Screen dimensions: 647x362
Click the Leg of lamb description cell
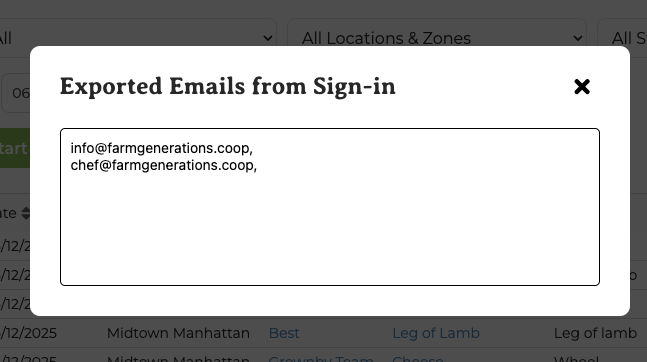tap(595, 333)
